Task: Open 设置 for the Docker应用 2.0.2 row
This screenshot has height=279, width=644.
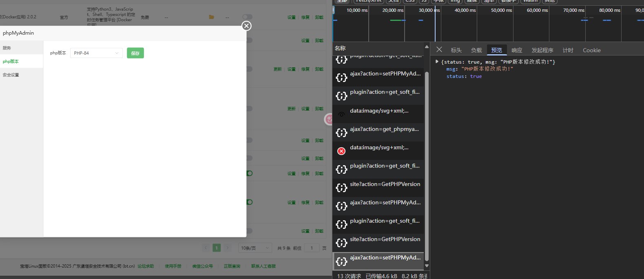Action: (291, 17)
